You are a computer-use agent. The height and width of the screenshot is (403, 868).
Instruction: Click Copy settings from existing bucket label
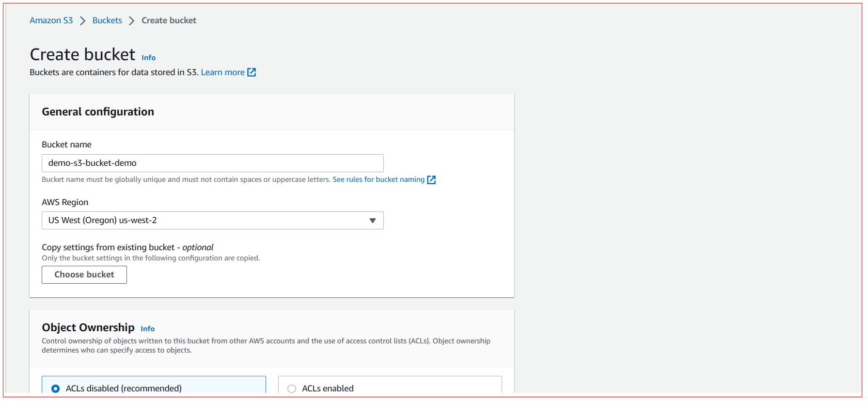(x=127, y=247)
